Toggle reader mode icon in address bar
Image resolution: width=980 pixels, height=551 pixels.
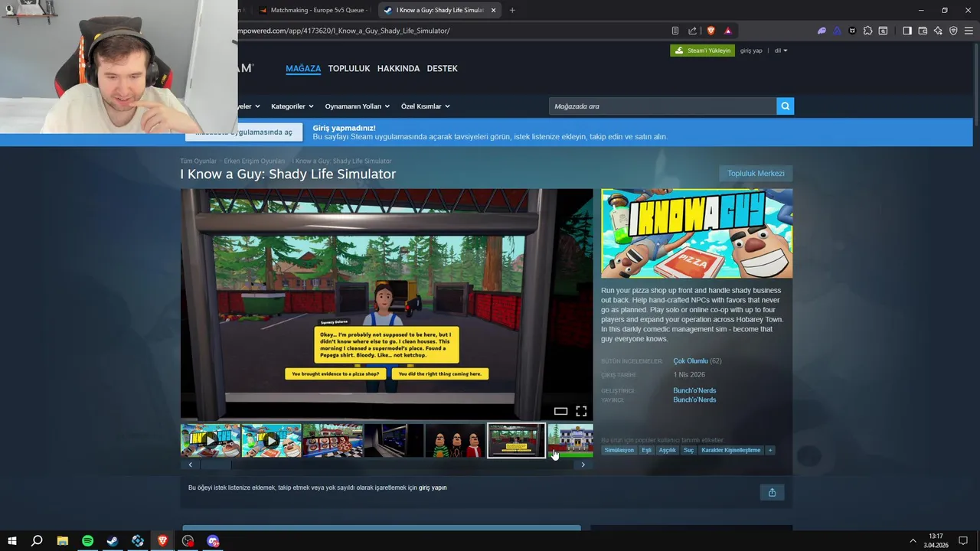coord(675,31)
